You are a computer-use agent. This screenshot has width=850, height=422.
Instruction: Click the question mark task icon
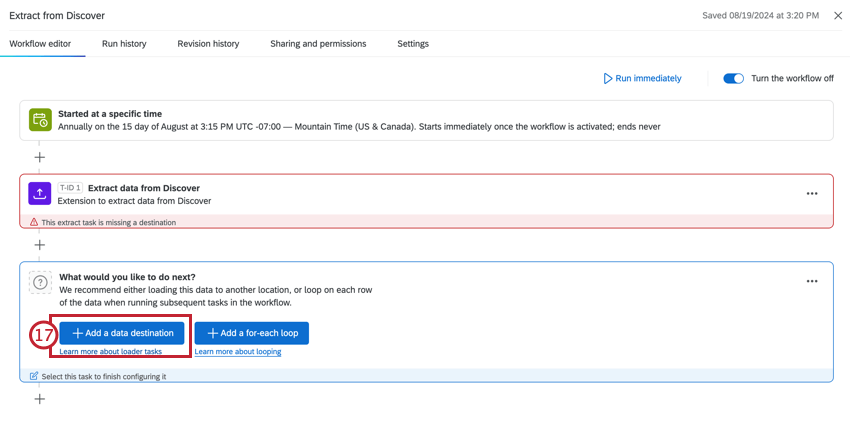tap(40, 283)
